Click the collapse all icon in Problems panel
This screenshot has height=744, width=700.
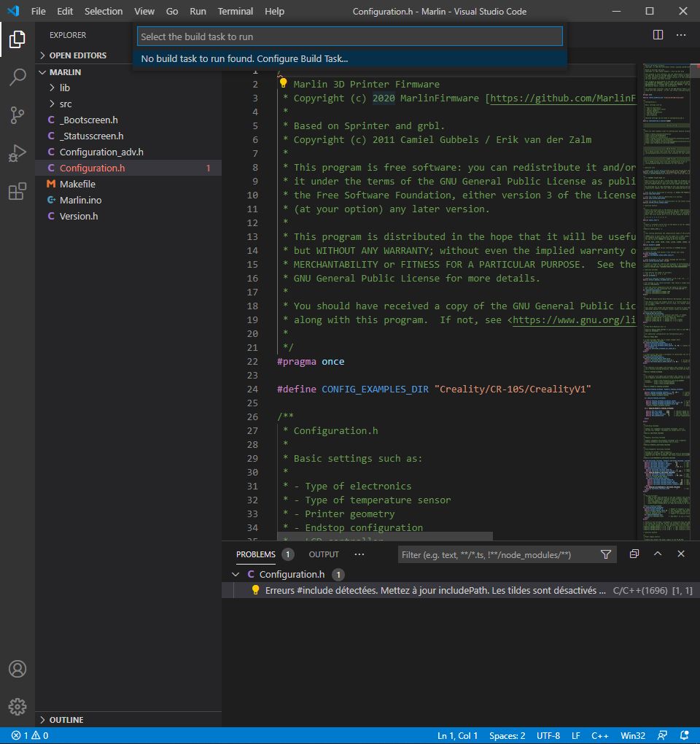pos(634,554)
